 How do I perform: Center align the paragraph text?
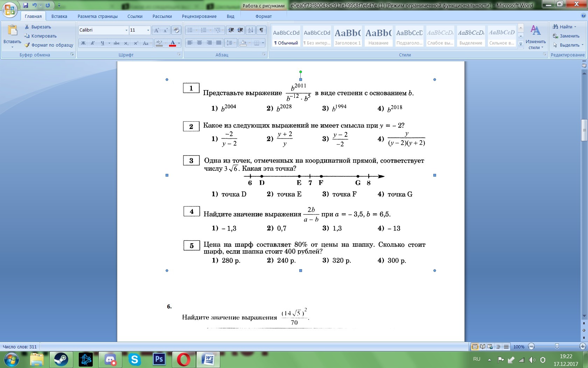pyautogui.click(x=199, y=43)
